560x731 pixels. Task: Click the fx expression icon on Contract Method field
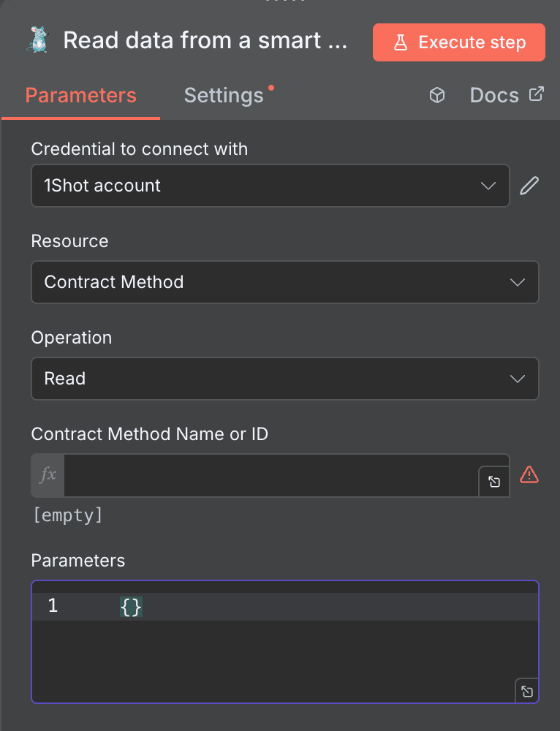pos(47,474)
